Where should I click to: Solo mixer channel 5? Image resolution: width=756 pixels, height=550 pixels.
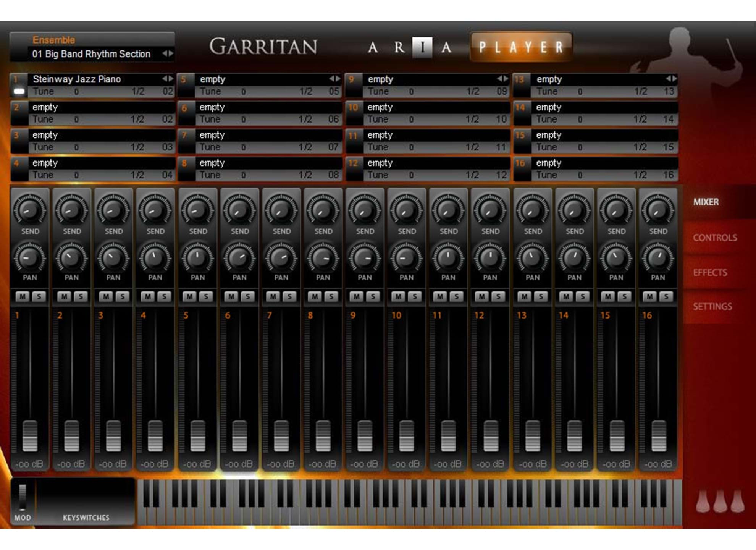click(206, 296)
